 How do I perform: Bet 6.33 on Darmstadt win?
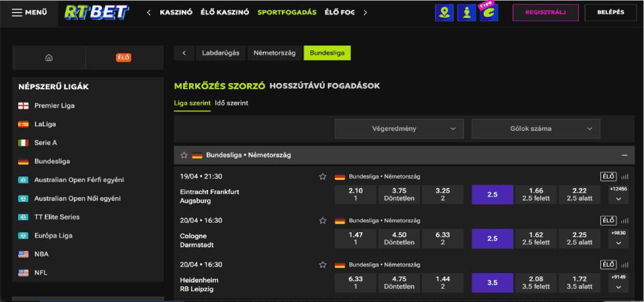[x=443, y=239]
